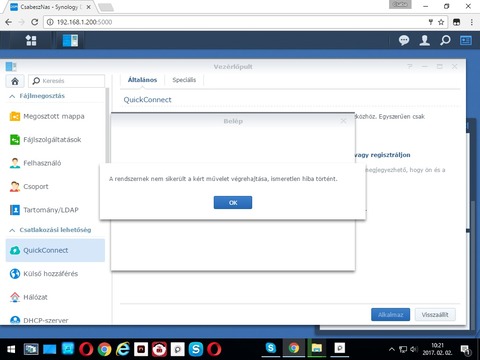
Task: Open Csoport in the sidebar
Action: pyautogui.click(x=55, y=186)
